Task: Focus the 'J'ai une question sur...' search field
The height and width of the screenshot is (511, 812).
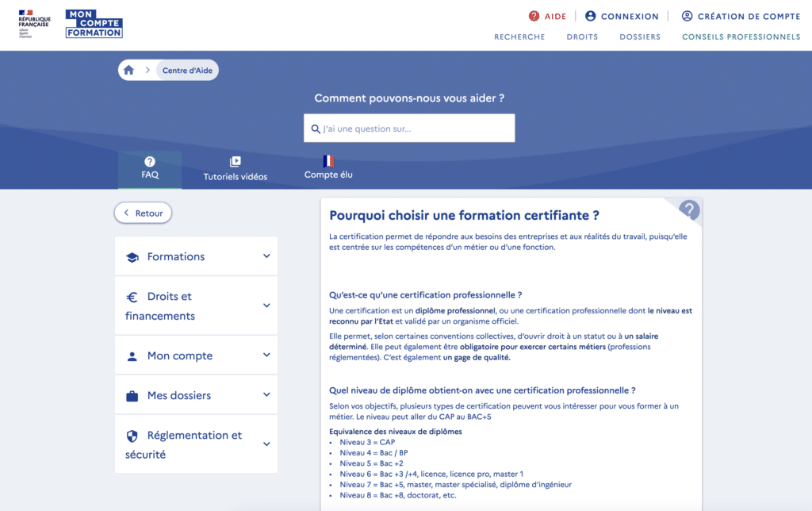Action: point(409,128)
